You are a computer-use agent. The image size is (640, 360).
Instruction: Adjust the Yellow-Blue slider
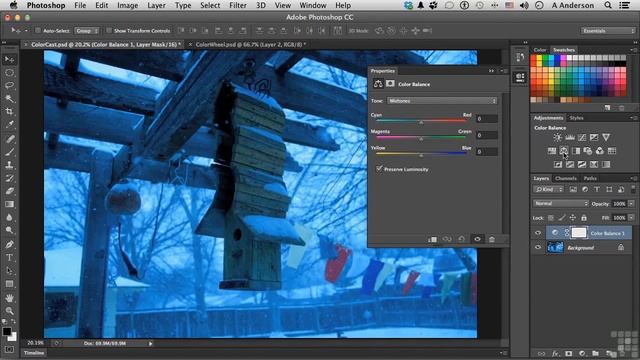click(421, 155)
